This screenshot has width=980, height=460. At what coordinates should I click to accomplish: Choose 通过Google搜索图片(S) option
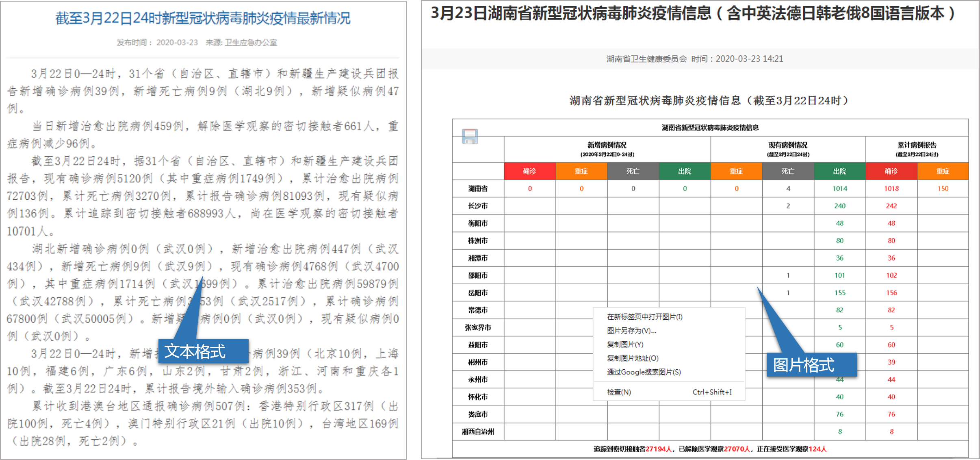644,372
